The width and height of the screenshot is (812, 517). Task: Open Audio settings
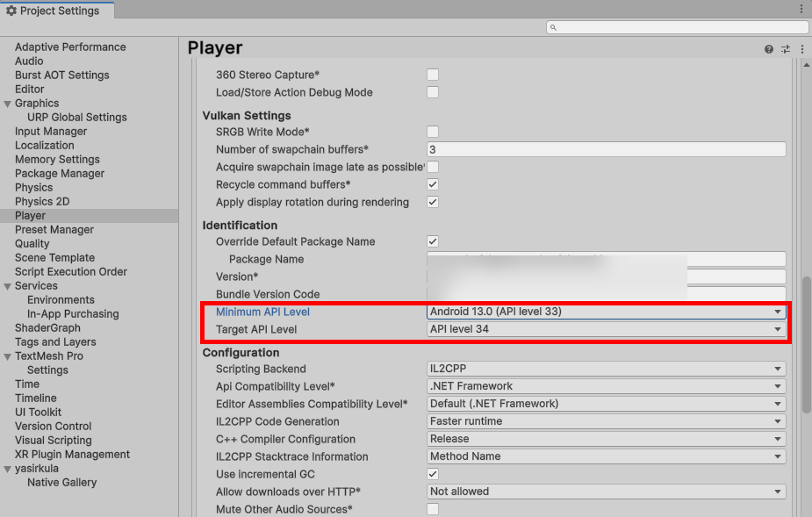point(29,61)
